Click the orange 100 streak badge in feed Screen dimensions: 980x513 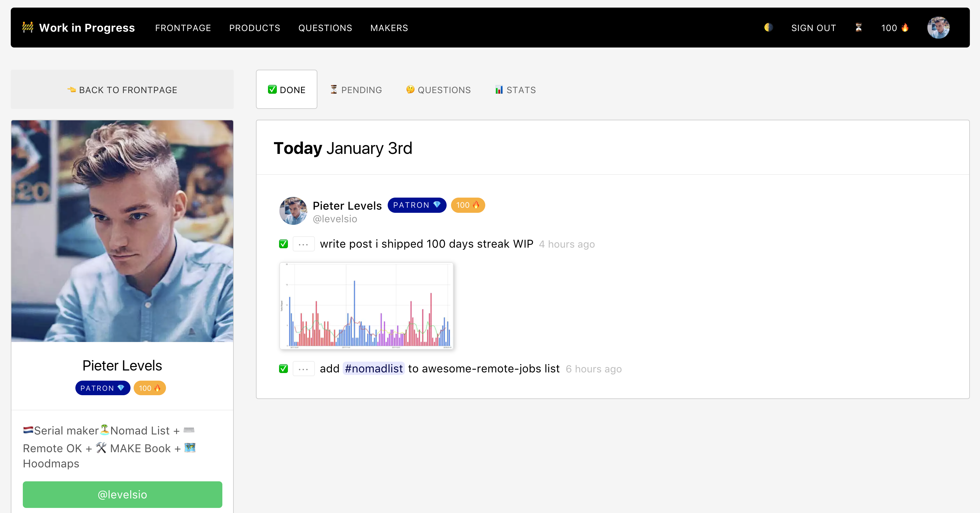click(468, 205)
